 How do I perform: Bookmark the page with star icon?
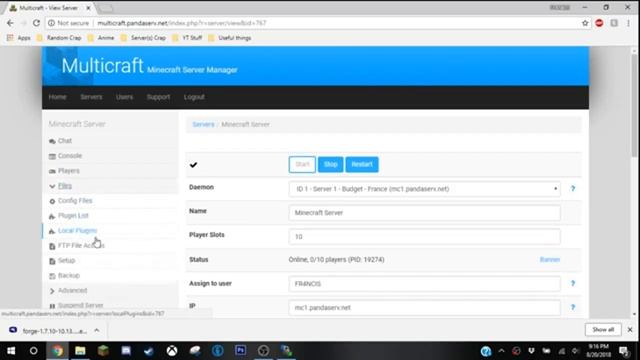[585, 23]
